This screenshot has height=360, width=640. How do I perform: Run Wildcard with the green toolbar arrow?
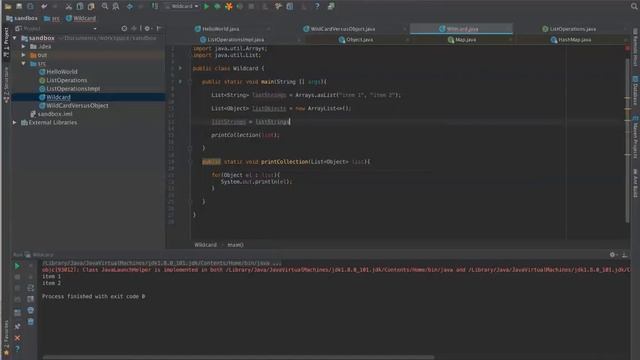207,7
